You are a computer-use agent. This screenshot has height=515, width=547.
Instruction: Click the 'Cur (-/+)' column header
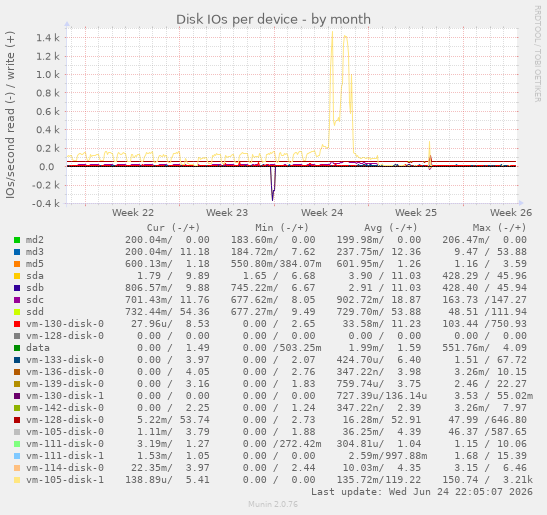[x=173, y=228]
